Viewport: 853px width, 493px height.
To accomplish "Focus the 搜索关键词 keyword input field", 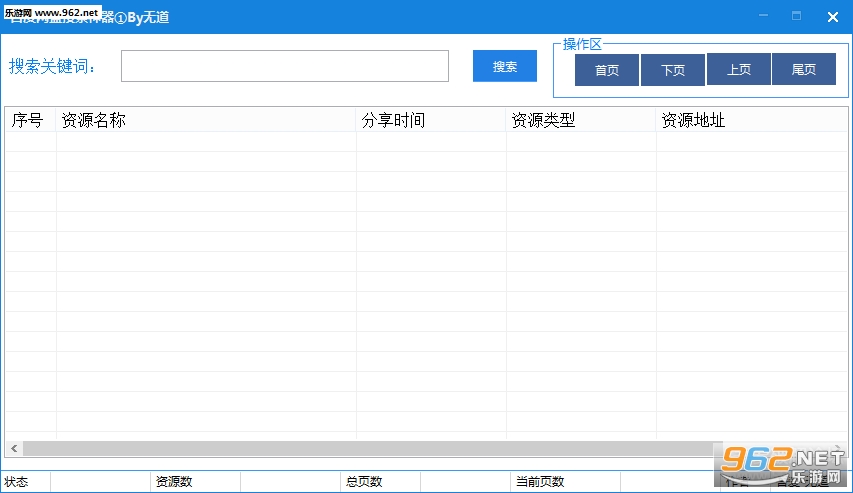I will (284, 66).
